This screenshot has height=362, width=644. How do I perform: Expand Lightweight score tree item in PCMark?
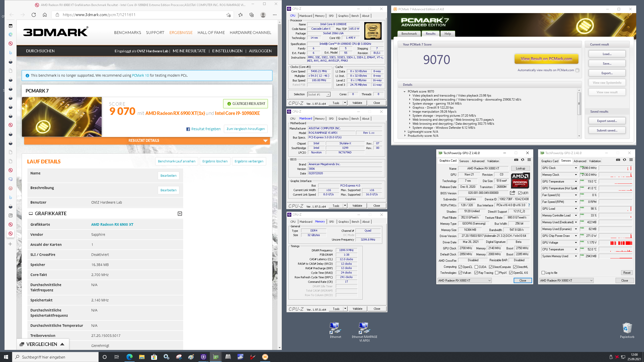[x=405, y=132]
